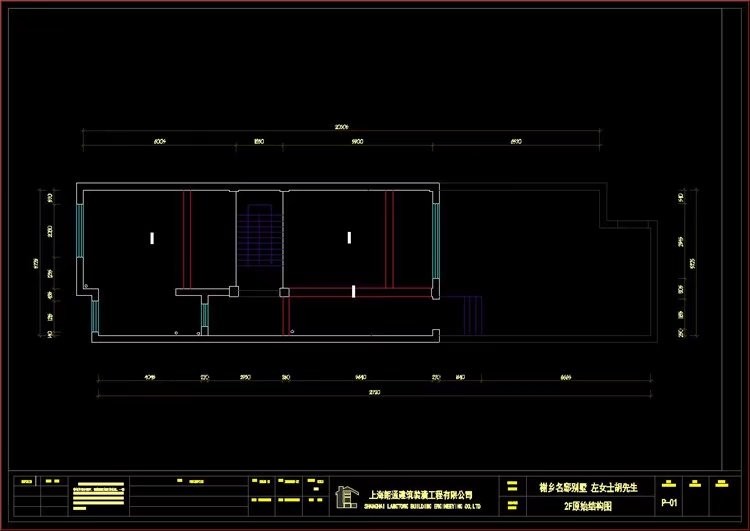Select the small cyan window beside the stair partition

[203, 314]
